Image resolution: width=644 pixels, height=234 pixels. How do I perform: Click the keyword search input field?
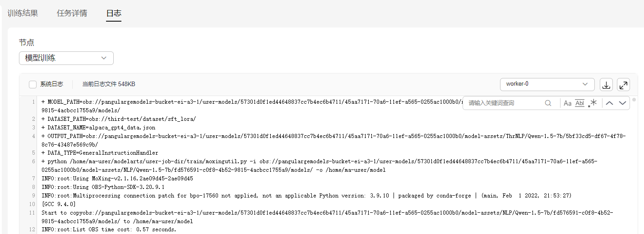tap(504, 103)
